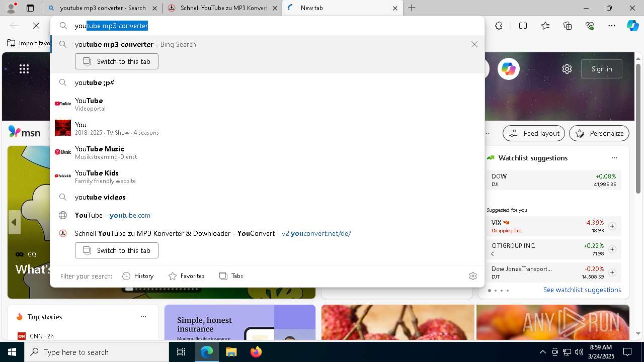Stop page loading with the X button
The height and width of the screenshot is (362, 644).
(36, 26)
